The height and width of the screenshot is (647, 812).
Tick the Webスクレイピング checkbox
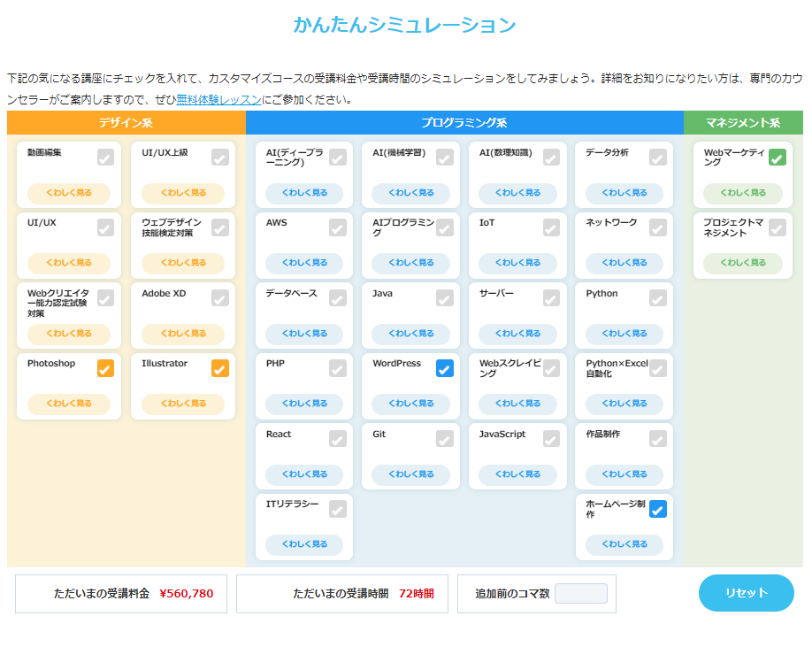pos(552,368)
